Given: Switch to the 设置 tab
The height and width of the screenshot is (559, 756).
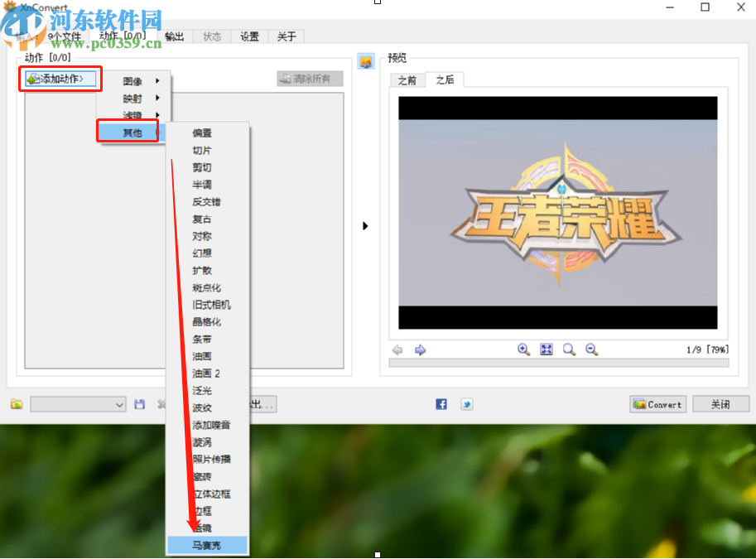Looking at the screenshot, I should coord(248,36).
